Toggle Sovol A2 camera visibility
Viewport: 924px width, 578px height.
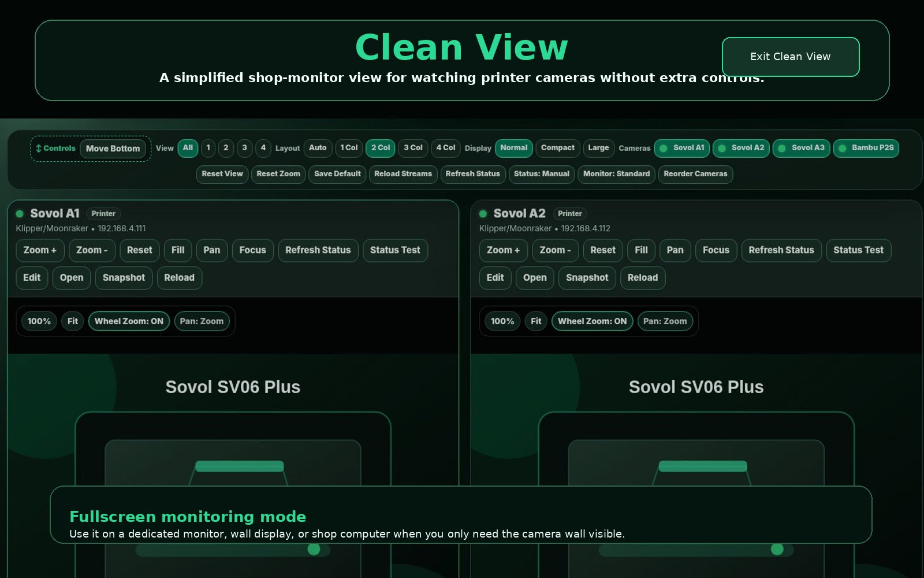pyautogui.click(x=741, y=148)
